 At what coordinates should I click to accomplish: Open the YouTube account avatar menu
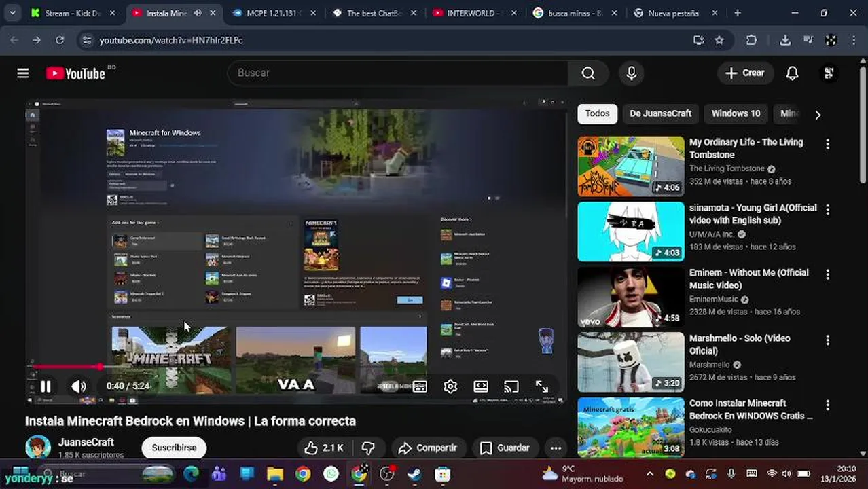click(x=829, y=73)
